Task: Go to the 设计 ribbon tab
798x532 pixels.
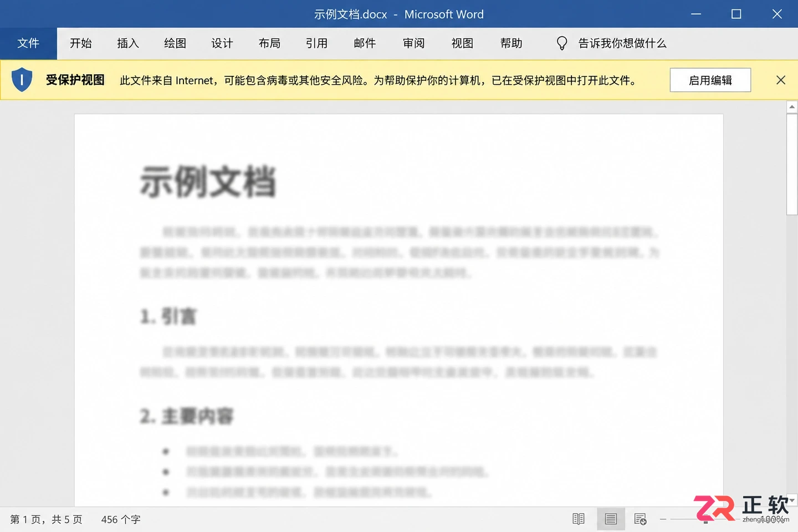Action: [222, 43]
